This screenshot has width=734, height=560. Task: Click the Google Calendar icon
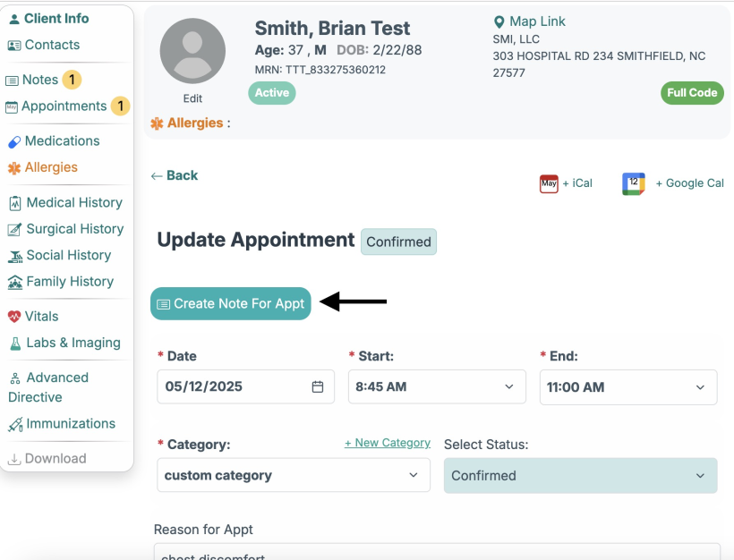(634, 183)
